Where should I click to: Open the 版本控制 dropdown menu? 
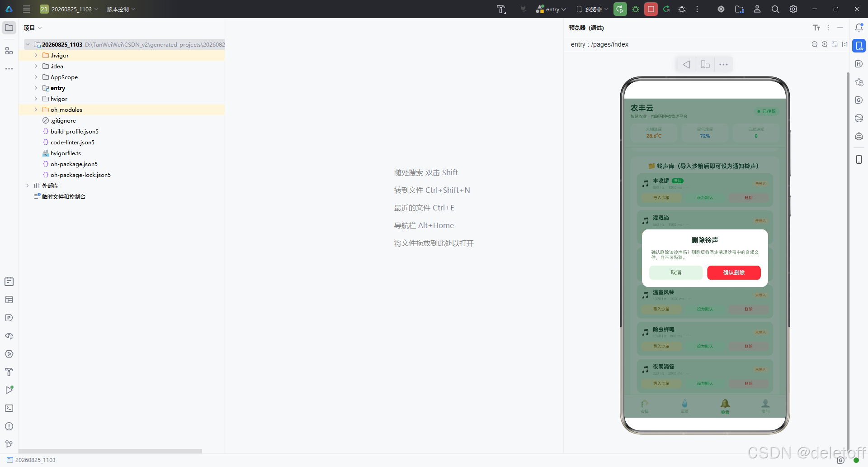121,9
